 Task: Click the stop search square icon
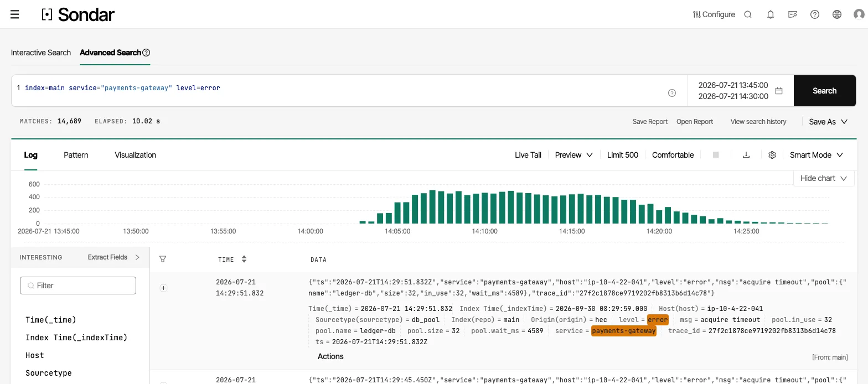tap(716, 155)
